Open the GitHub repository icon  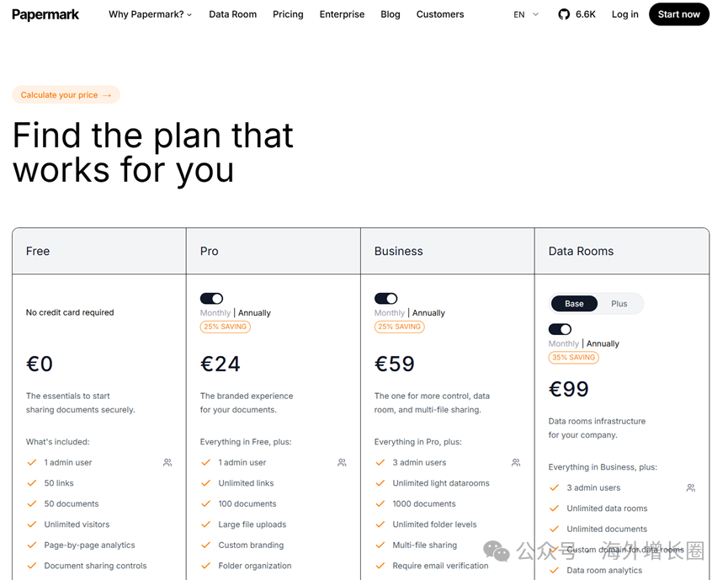tap(564, 14)
